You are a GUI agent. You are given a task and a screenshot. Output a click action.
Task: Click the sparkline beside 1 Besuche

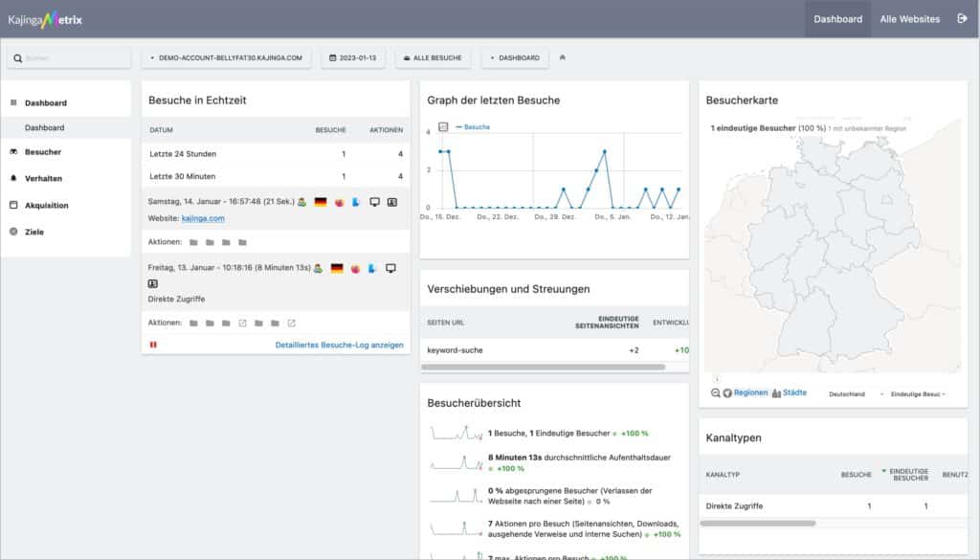click(x=456, y=433)
